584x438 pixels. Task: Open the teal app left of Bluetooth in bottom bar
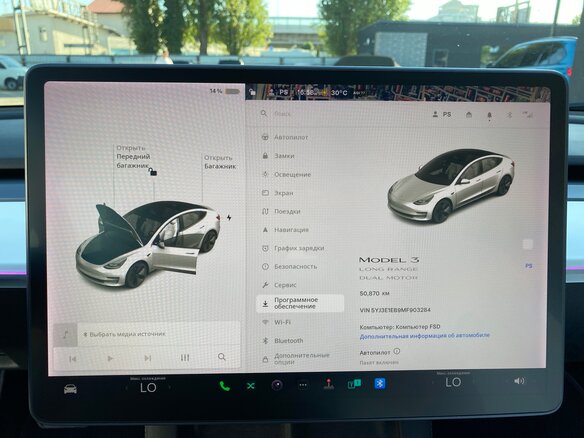point(354,384)
